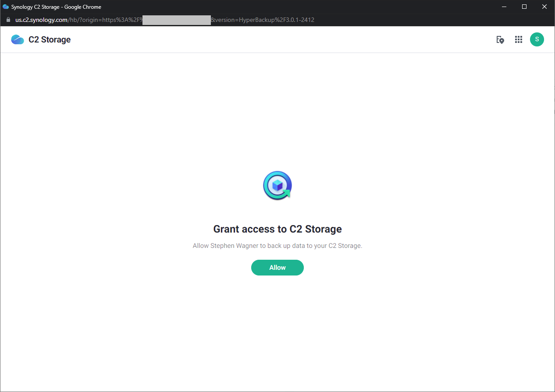
Task: Click the Allow Stephen Wagner description text
Action: click(277, 246)
